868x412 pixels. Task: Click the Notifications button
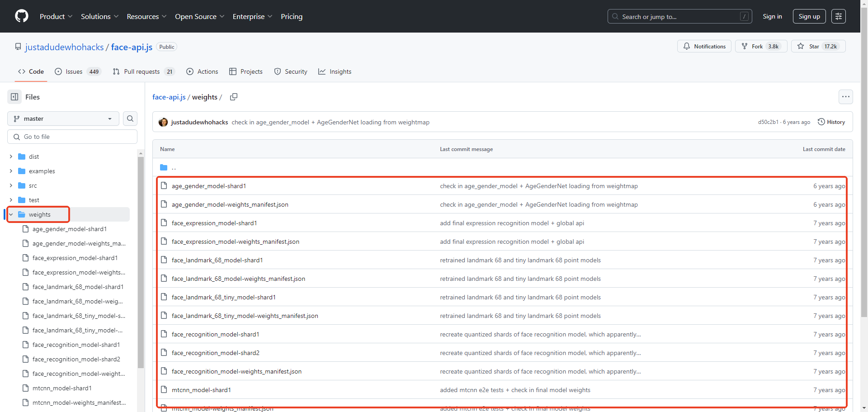[704, 46]
